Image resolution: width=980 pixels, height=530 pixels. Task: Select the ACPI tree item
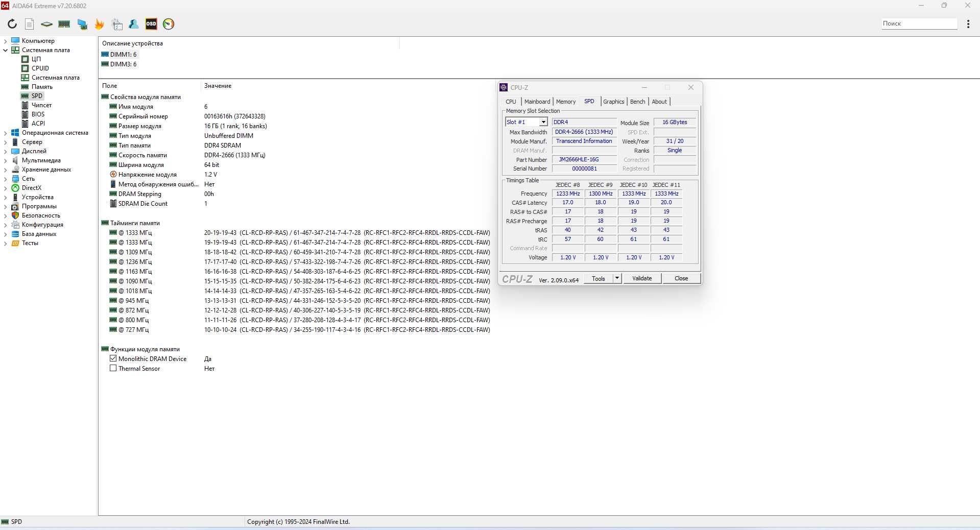point(38,124)
